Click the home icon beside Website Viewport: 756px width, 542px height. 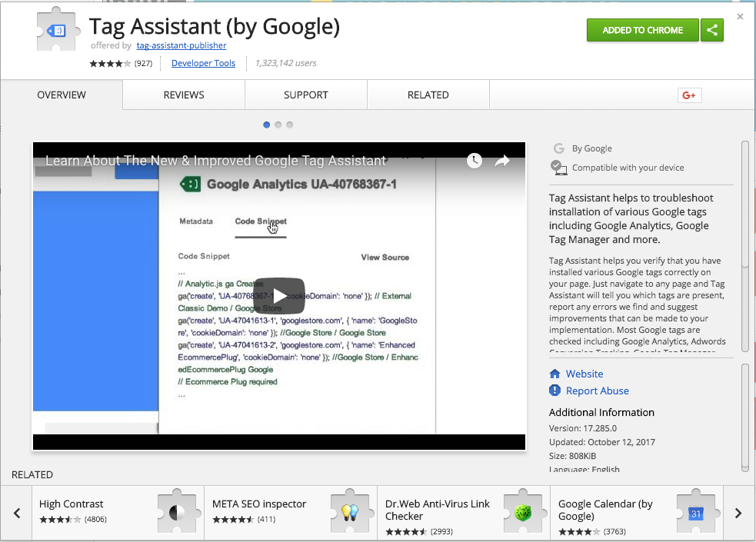pyautogui.click(x=555, y=374)
